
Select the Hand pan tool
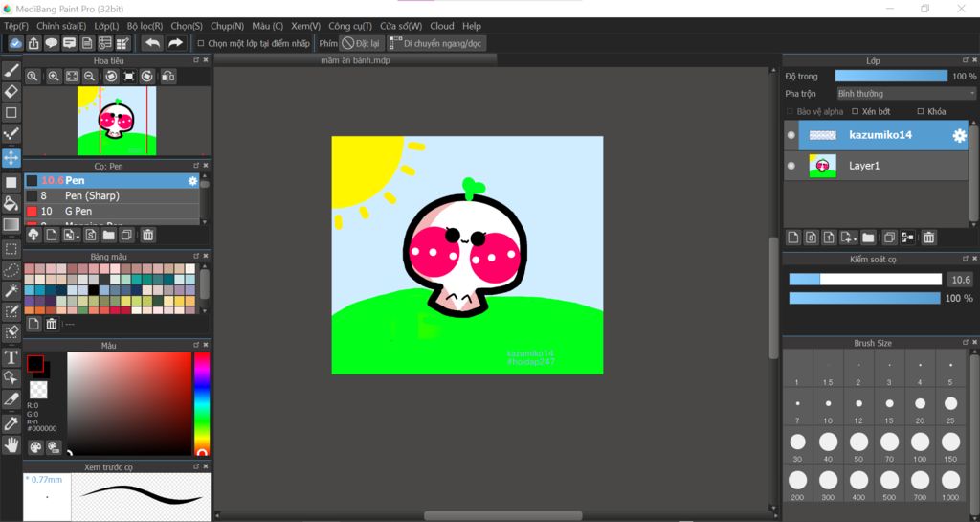(11, 444)
